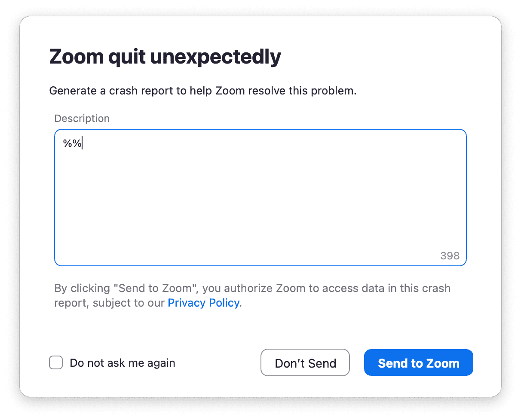The height and width of the screenshot is (420, 521).
Task: Place the cursor after the typed "%%" text
Action: point(83,143)
